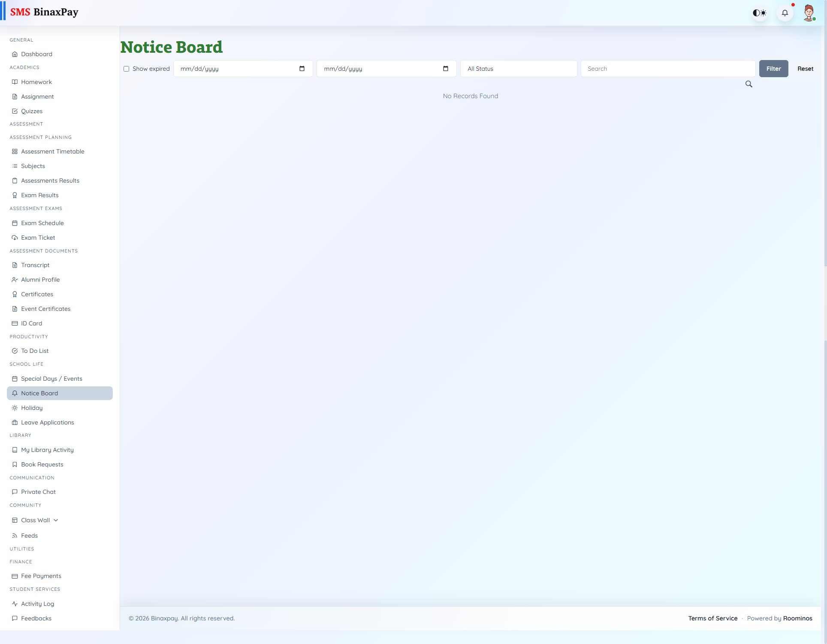
Task: Enable the Show expired checkbox
Action: (126, 69)
